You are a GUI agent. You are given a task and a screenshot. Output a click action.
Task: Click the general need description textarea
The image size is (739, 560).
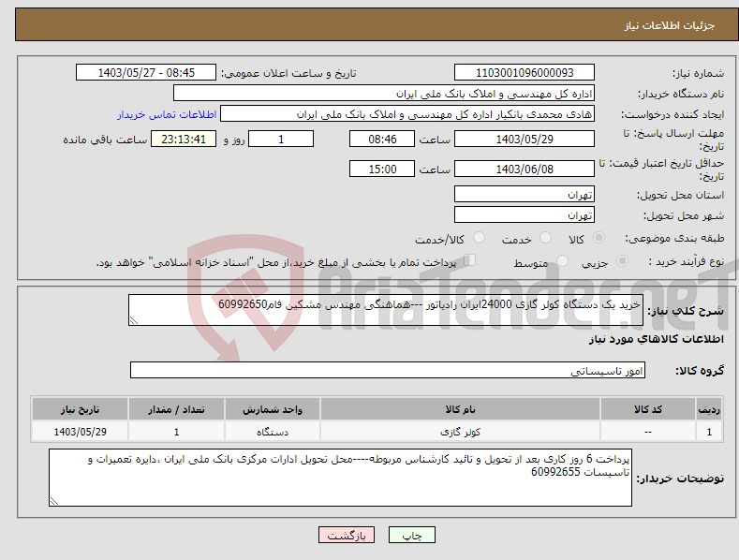386,310
